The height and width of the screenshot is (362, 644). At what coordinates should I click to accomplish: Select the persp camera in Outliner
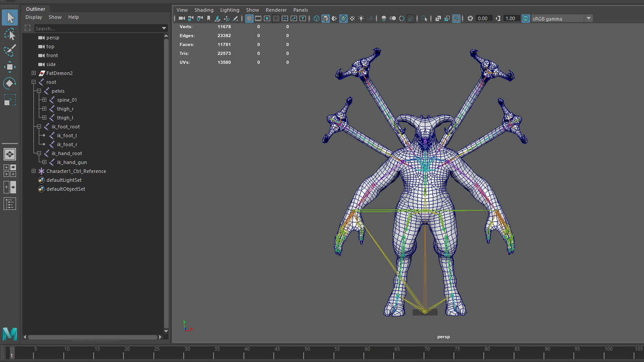53,38
